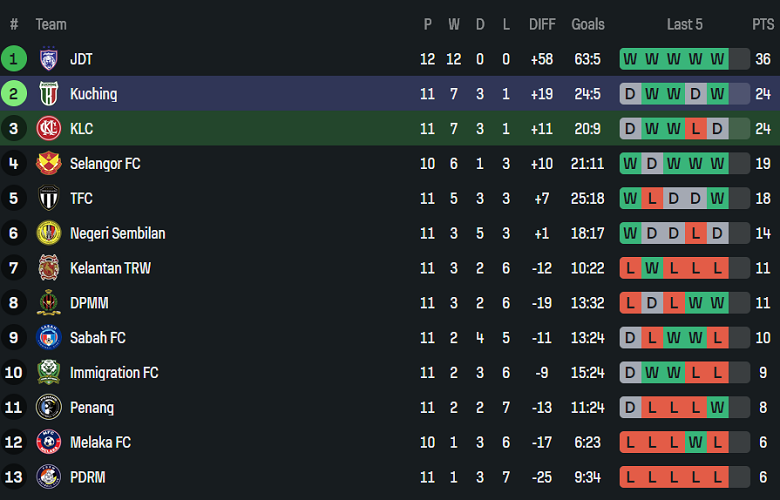
Task: Click the TFC black-and-white crest
Action: click(x=48, y=198)
